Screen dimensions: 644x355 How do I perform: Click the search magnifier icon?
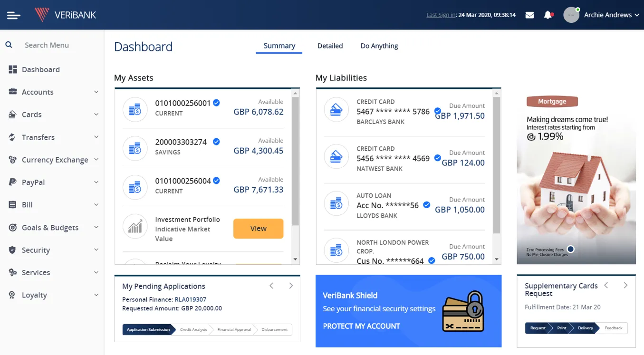coord(9,45)
